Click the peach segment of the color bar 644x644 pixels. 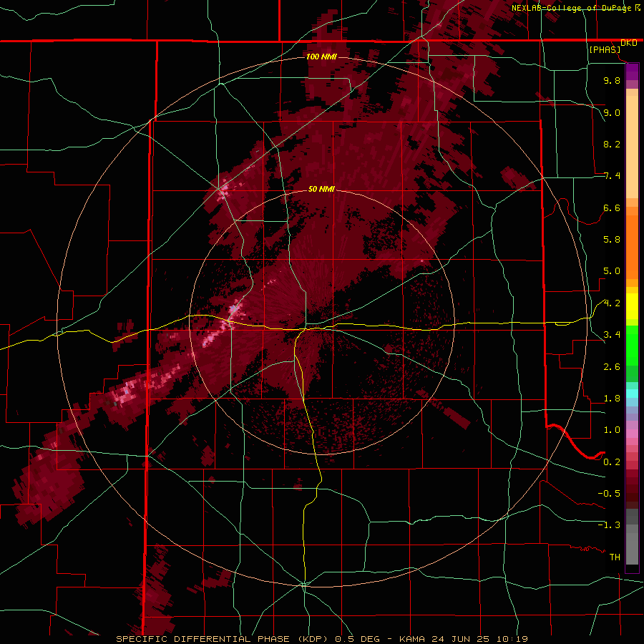click(x=632, y=147)
